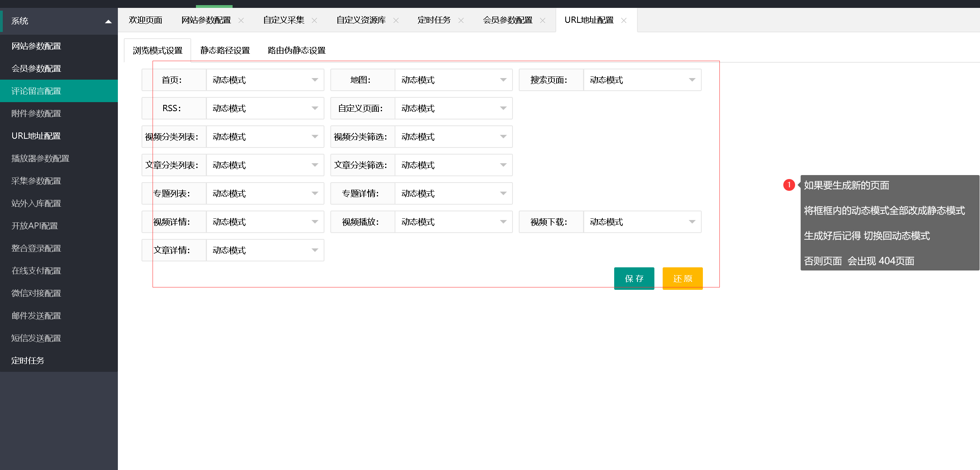Click the yellow 还原 button
This screenshot has width=980, height=470.
tap(682, 278)
